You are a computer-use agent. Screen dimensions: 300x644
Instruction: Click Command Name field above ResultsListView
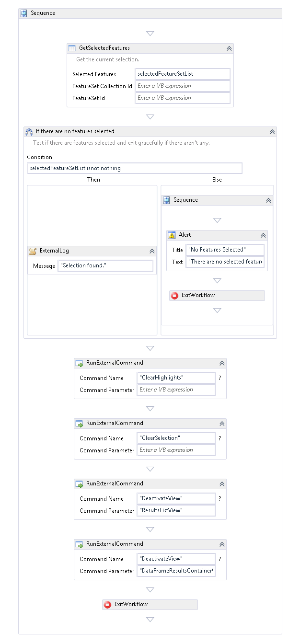click(x=176, y=499)
